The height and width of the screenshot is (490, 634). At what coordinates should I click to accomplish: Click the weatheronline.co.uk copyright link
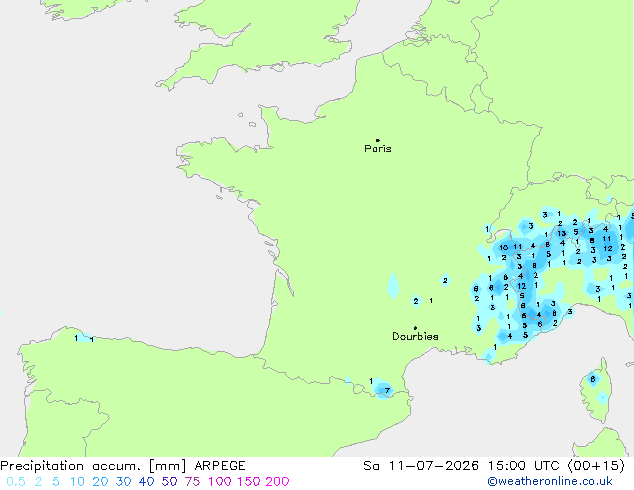[550, 481]
